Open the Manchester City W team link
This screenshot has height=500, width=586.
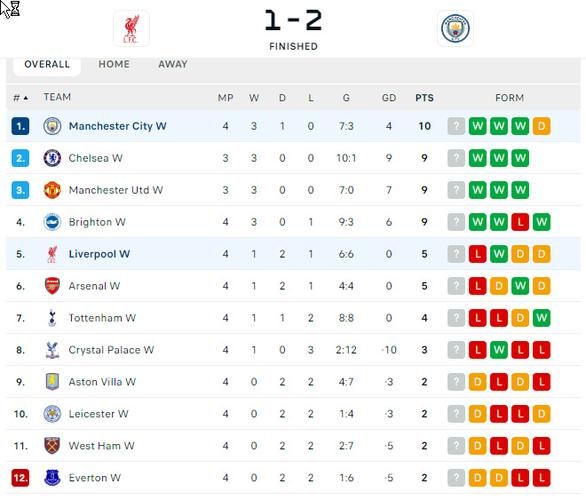tap(117, 126)
